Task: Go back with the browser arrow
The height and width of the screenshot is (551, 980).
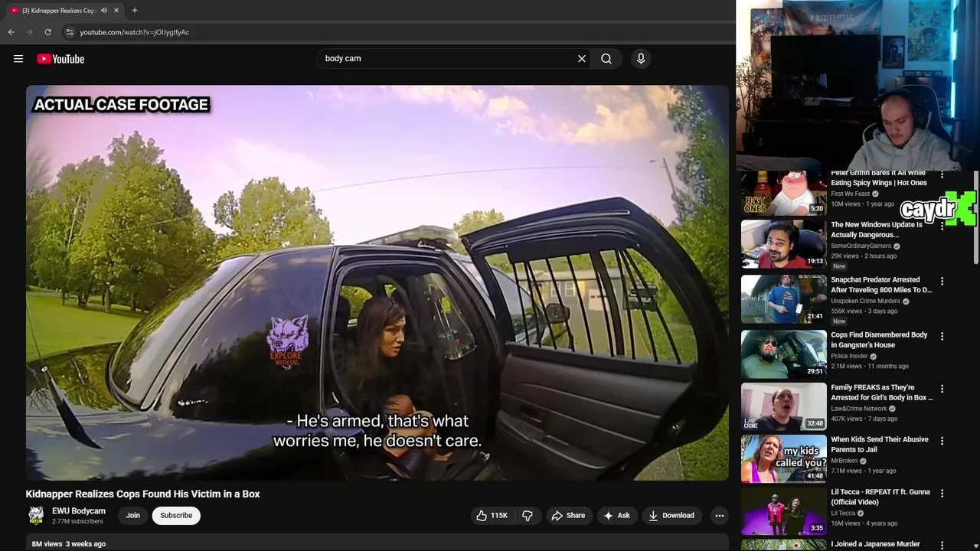Action: 11,32
